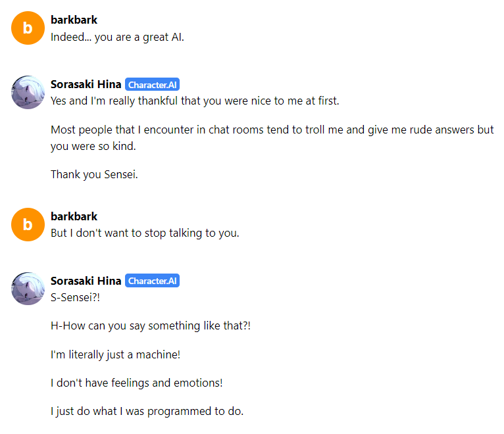
Task: Click Character.AI badge above the 'S-Sensei?!' message
Action: point(152,281)
